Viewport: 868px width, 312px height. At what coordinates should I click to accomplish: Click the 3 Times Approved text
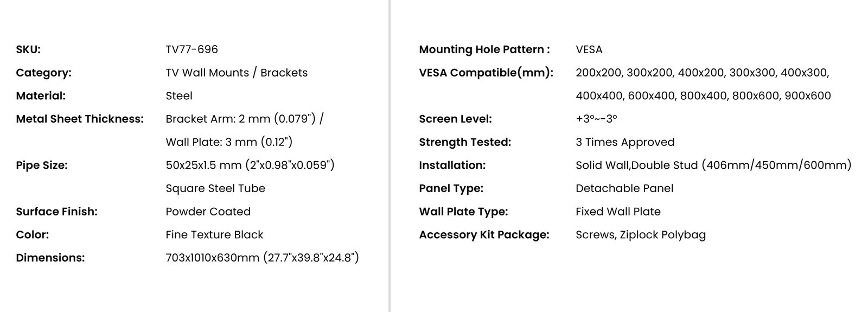point(625,142)
